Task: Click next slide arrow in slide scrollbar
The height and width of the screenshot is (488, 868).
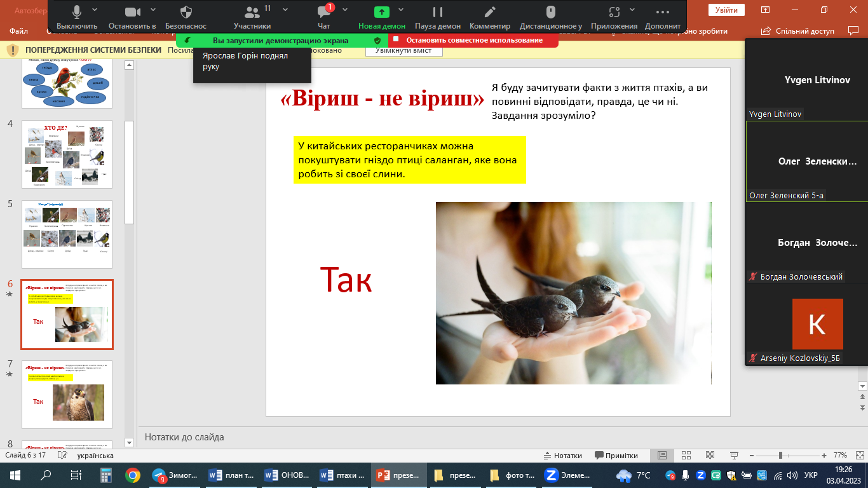Action: [x=862, y=407]
